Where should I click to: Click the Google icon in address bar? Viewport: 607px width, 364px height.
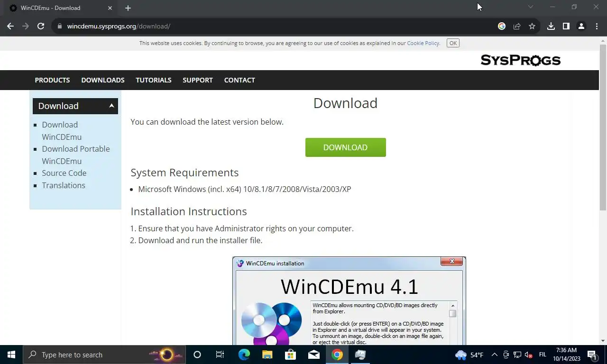502,26
